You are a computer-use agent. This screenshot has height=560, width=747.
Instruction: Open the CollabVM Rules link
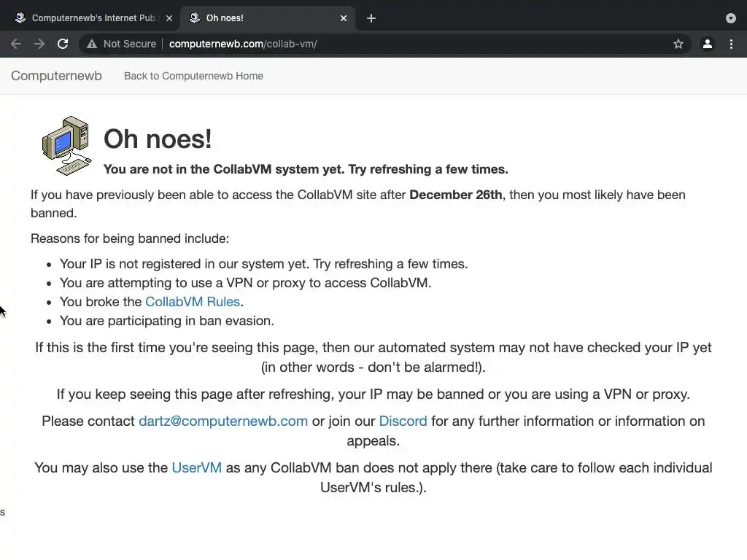tap(193, 302)
